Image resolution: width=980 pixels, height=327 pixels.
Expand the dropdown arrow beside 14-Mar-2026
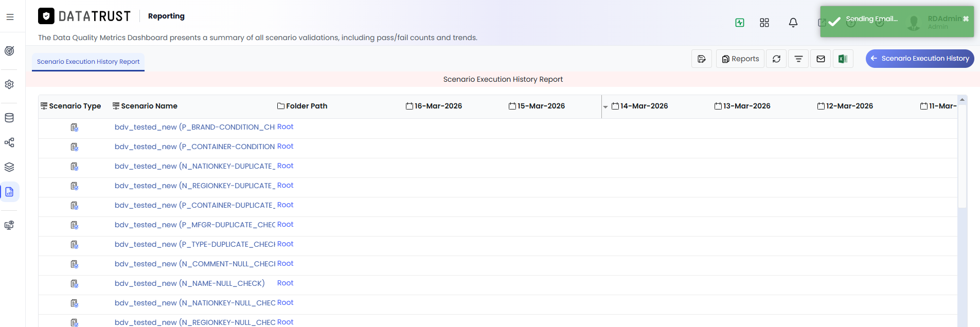(x=605, y=107)
